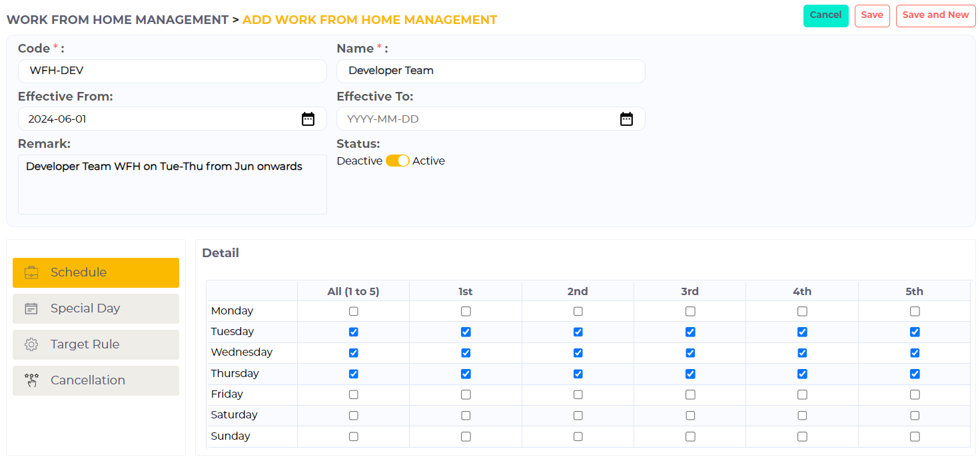Open the Effective From date picker icon

[x=308, y=118]
